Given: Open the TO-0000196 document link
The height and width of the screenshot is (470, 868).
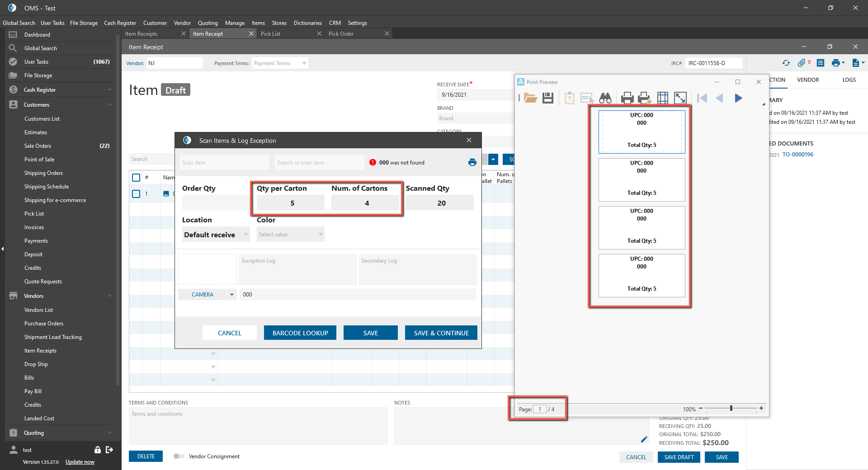Looking at the screenshot, I should (x=798, y=155).
